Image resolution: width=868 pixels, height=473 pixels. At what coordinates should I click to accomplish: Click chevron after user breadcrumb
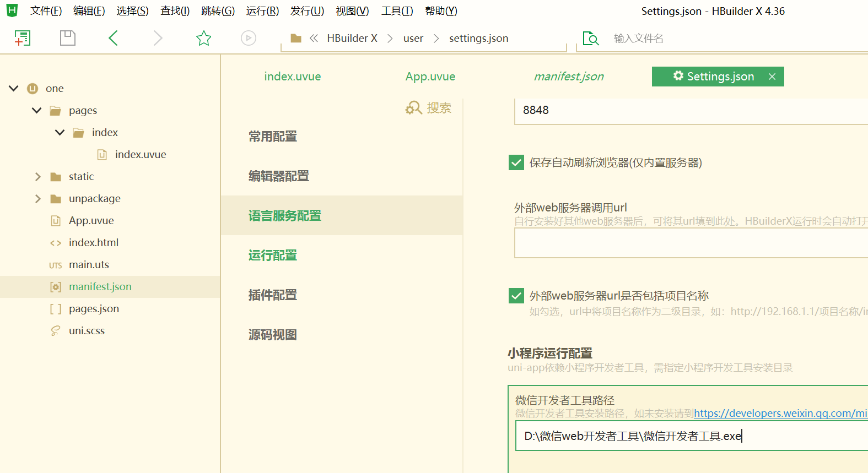tap(436, 38)
